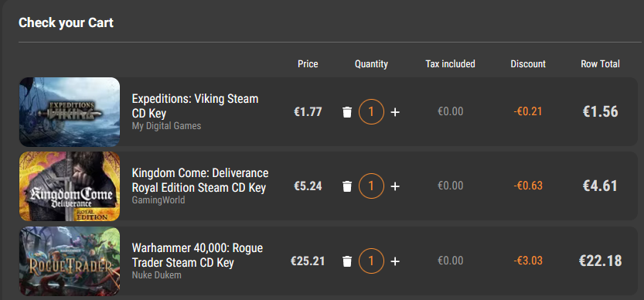
Task: Open Warhammer 40,000: Rogue Trader title link
Action: [197, 255]
